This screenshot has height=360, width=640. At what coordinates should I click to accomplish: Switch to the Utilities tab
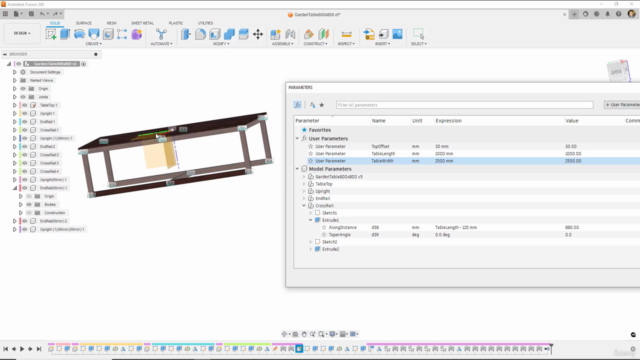pyautogui.click(x=205, y=23)
